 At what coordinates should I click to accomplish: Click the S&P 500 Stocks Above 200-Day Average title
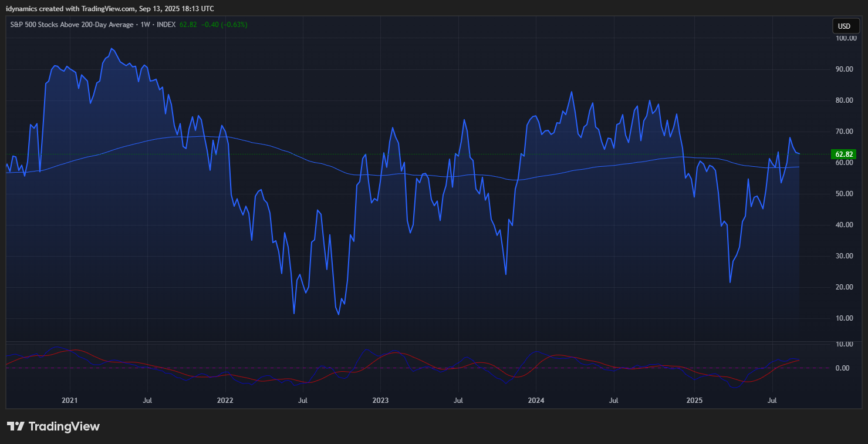click(71, 25)
